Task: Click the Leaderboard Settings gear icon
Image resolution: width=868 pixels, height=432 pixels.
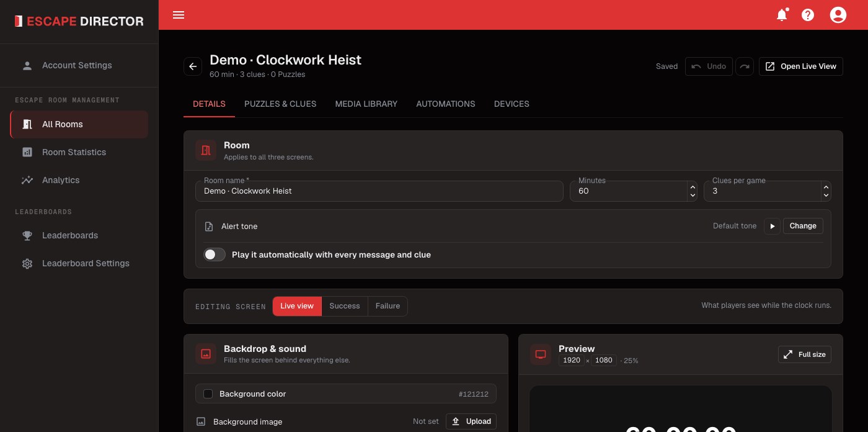Action: (x=27, y=263)
